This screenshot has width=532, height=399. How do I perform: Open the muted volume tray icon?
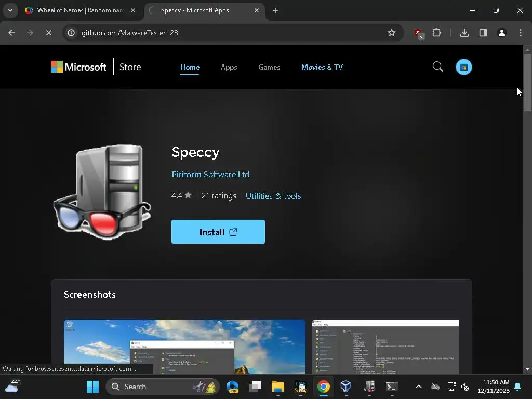coord(465,387)
